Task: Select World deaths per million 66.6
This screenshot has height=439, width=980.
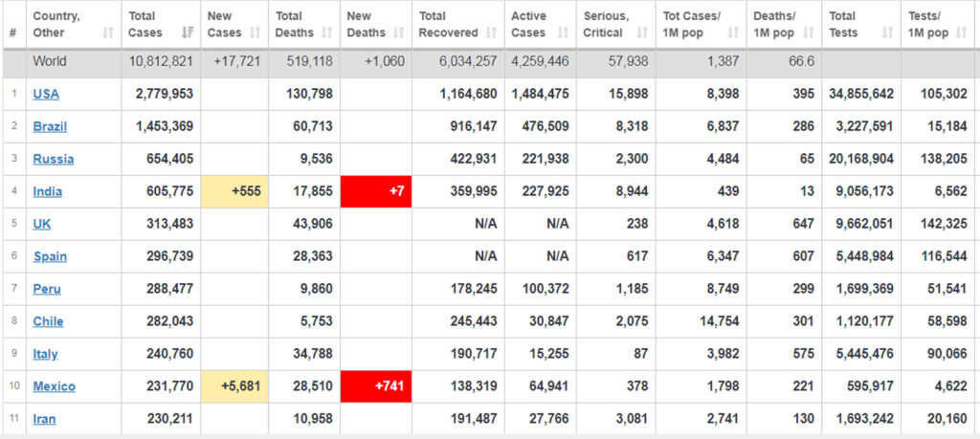Action: pos(801,62)
